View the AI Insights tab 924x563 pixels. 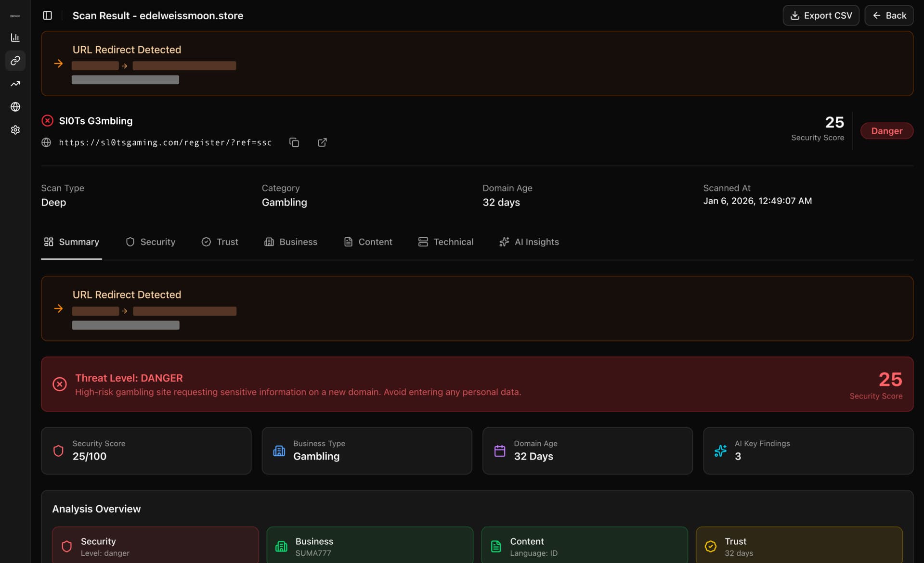(529, 242)
